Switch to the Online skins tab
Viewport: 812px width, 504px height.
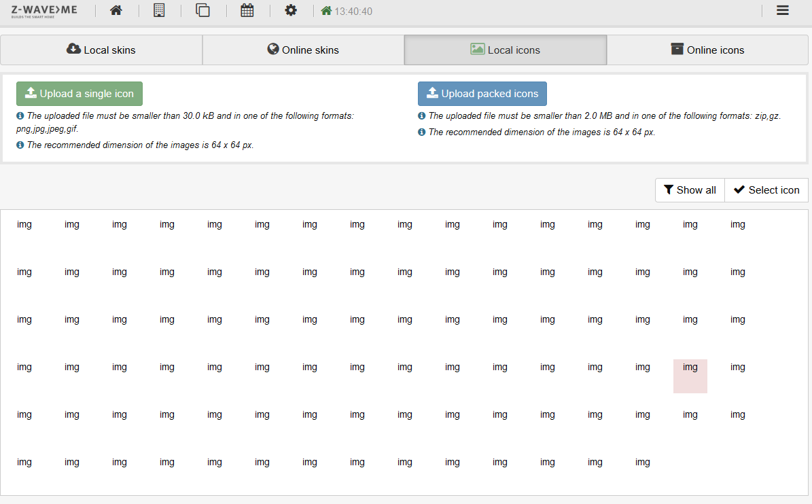pyautogui.click(x=304, y=50)
